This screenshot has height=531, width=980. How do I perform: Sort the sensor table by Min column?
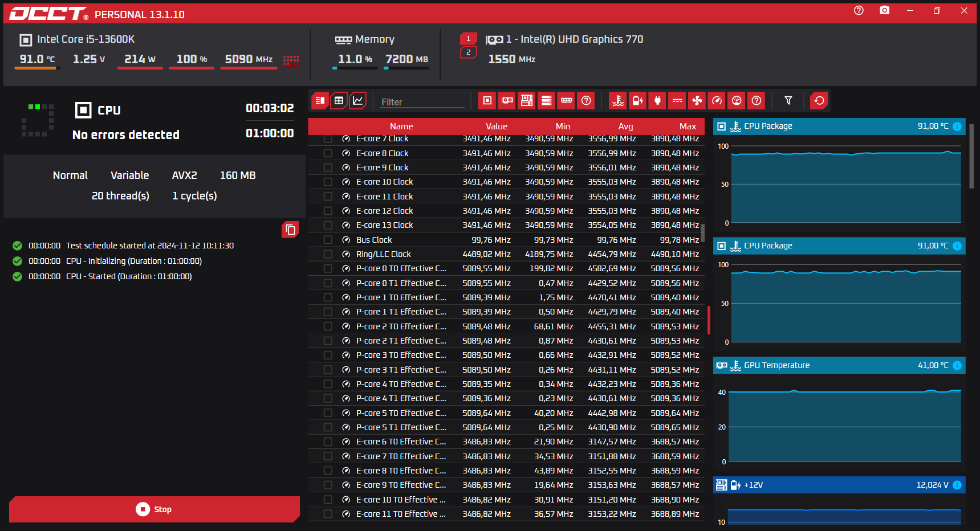tap(563, 126)
